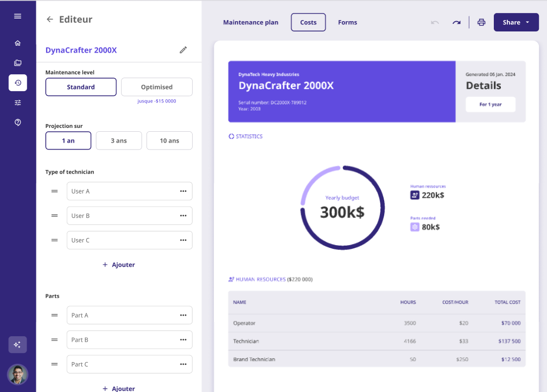Switch to the Forms tab
Viewport: 547px width, 392px height.
point(347,22)
